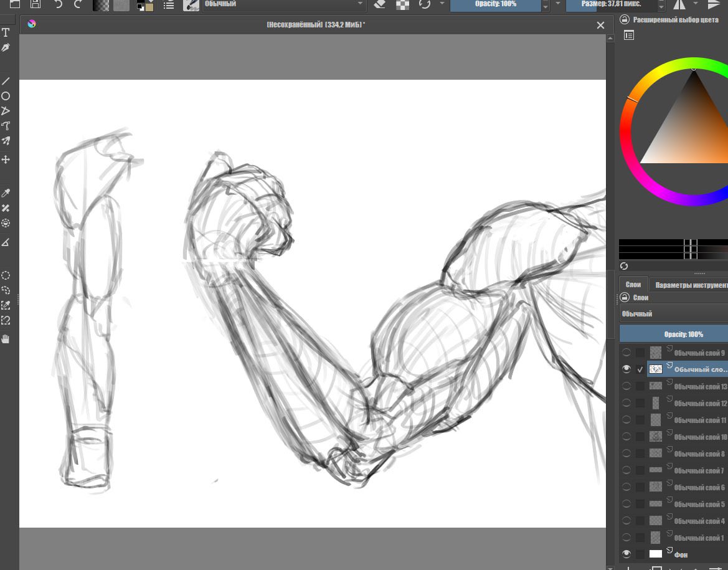The image size is (728, 570).
Task: Open the layer blend mode Обычный combobox
Action: (x=674, y=313)
